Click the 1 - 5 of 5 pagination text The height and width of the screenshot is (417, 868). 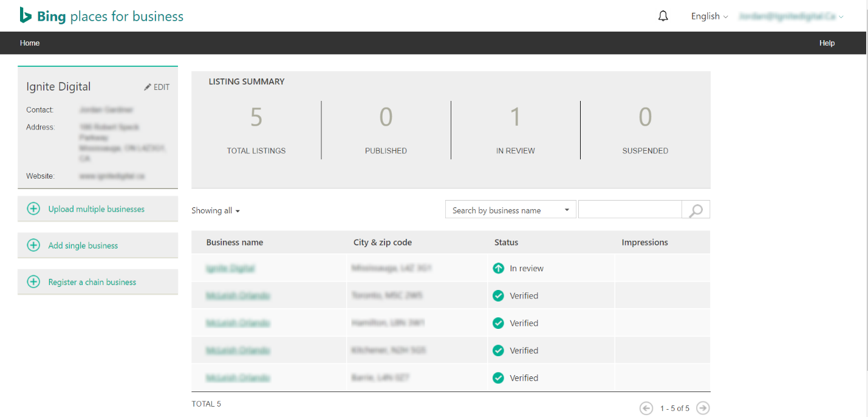click(675, 408)
